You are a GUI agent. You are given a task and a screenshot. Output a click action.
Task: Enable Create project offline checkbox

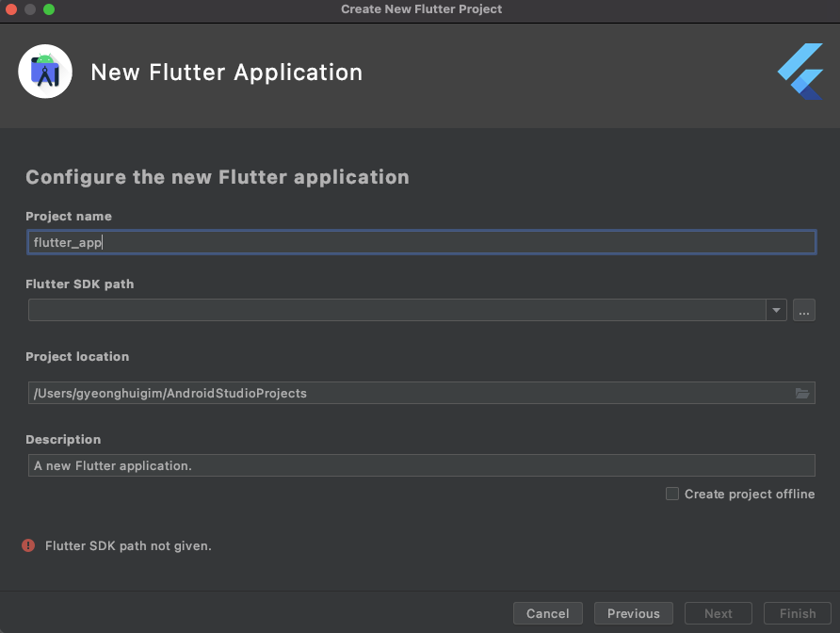point(671,494)
